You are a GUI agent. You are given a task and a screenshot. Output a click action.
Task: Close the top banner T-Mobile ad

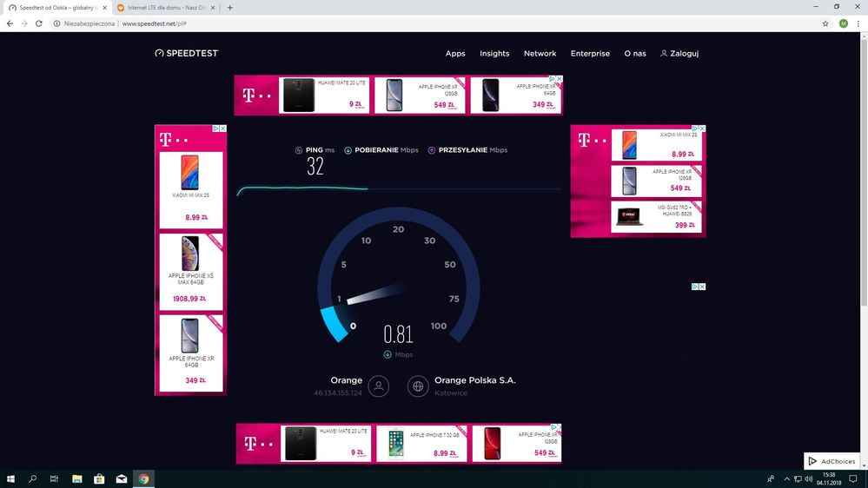click(x=560, y=79)
